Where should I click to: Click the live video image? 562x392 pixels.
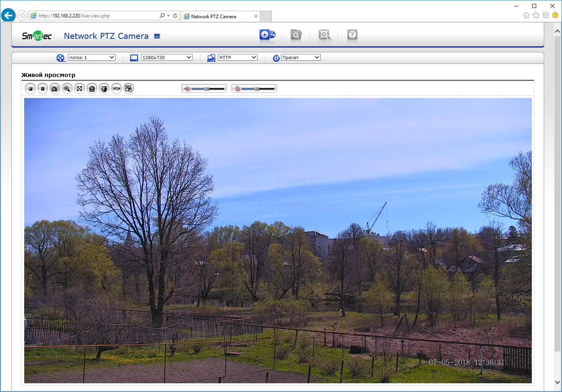278,240
